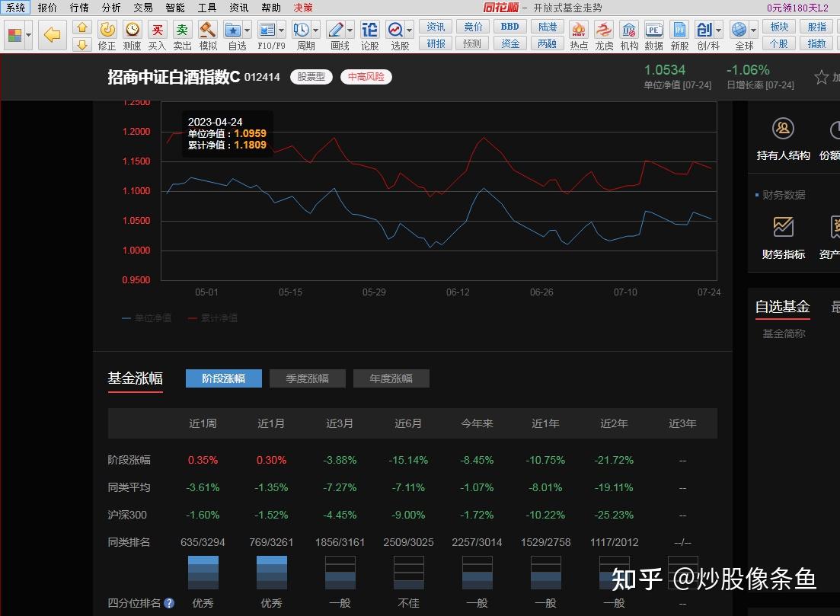
Task: Click the up arrow toolbar icon
Action: [82, 27]
